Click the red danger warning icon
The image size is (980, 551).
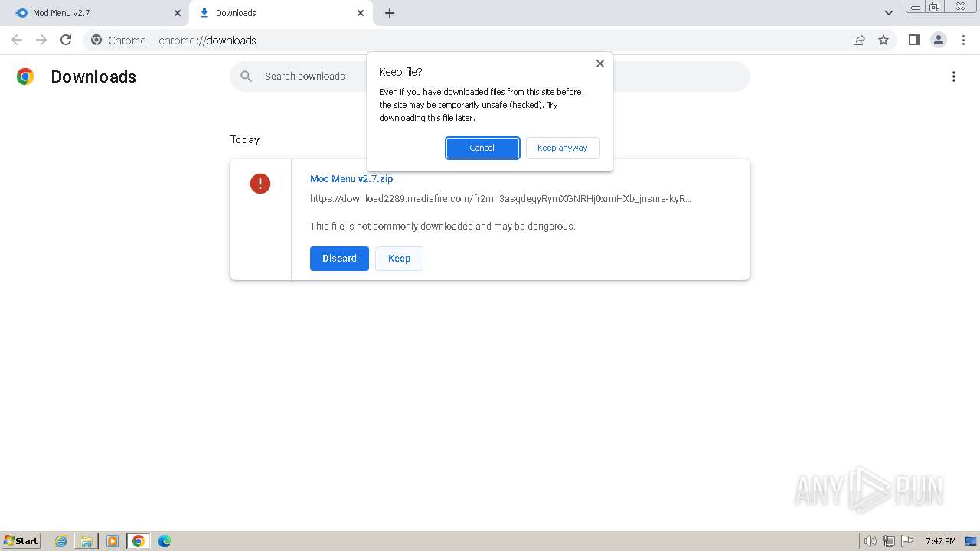260,184
